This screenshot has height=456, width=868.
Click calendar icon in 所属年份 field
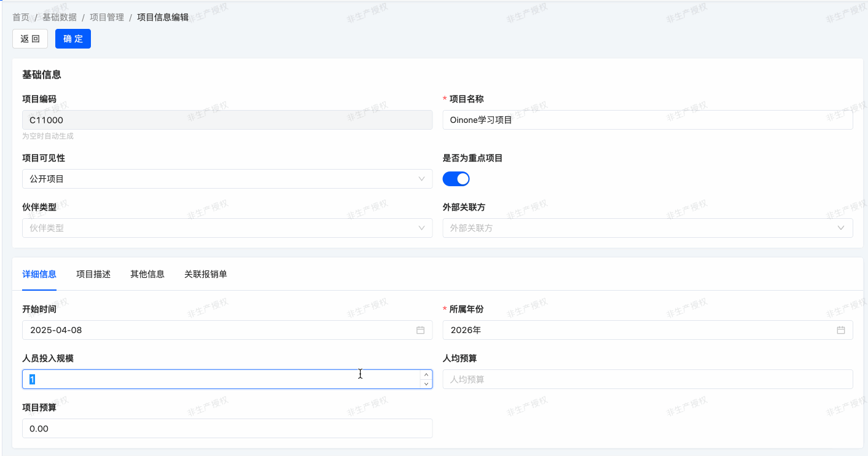[x=840, y=330]
